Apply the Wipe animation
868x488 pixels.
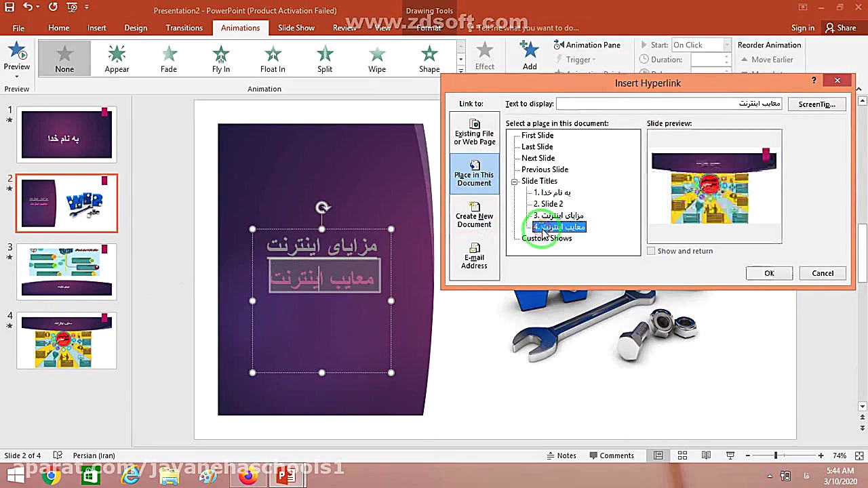377,58
